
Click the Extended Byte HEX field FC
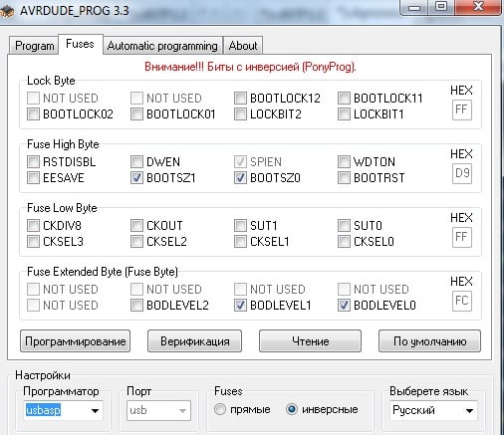(x=462, y=301)
